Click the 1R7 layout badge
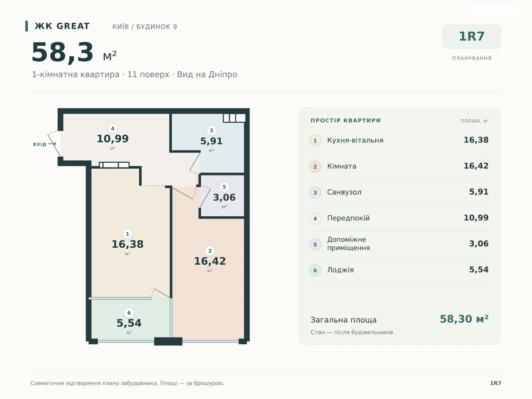532x399 pixels. tap(472, 37)
